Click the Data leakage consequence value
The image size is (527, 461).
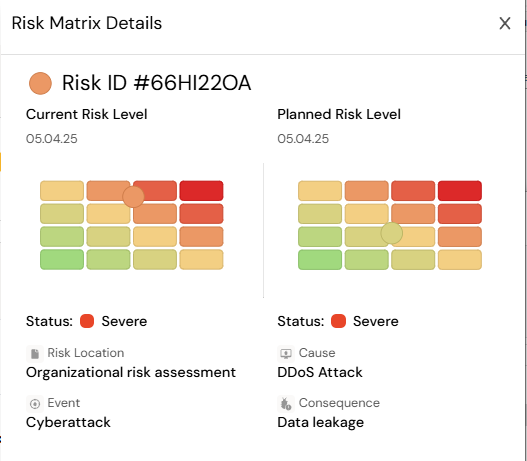click(x=321, y=423)
